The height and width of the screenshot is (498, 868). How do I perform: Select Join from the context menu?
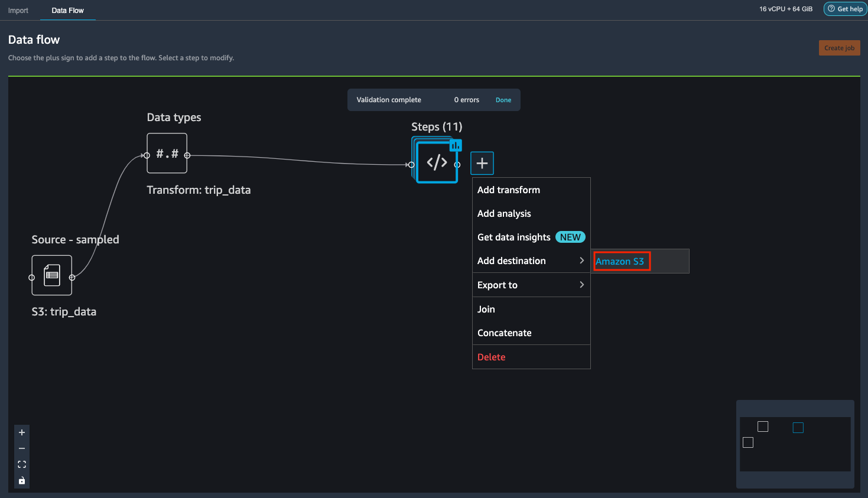pyautogui.click(x=531, y=309)
